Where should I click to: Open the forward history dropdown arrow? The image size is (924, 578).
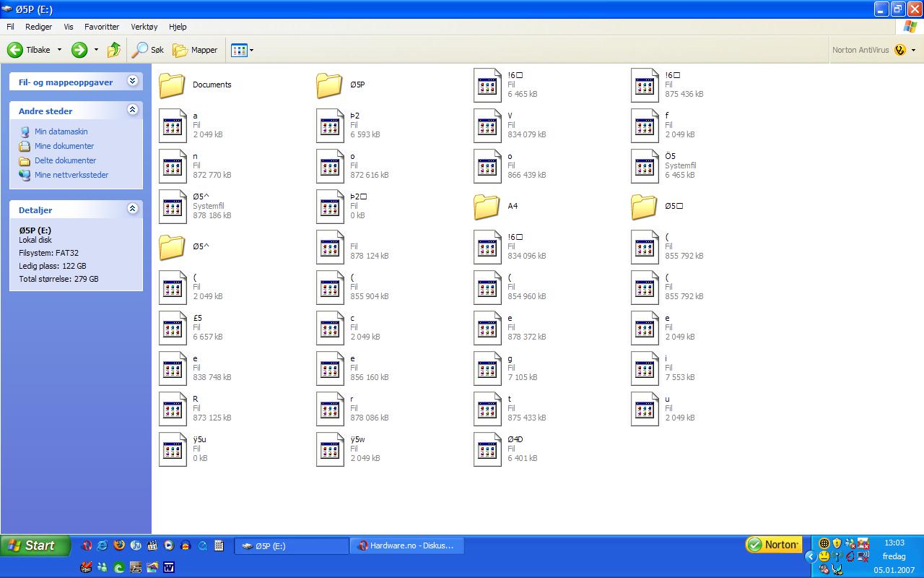click(96, 50)
